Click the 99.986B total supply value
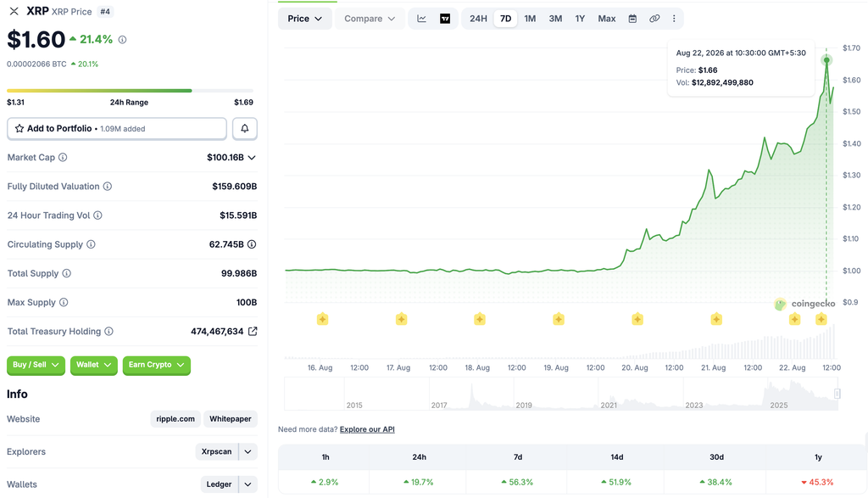The width and height of the screenshot is (868, 498). 238,273
